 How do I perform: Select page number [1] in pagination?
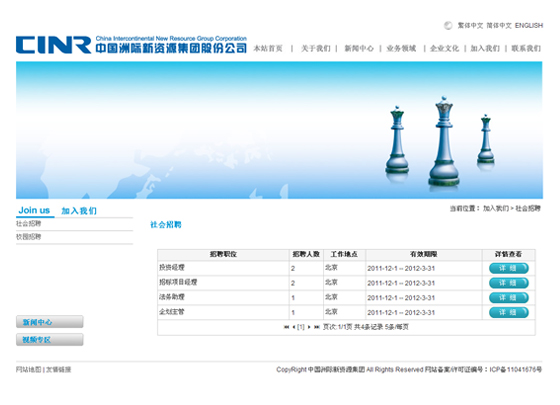point(301,327)
